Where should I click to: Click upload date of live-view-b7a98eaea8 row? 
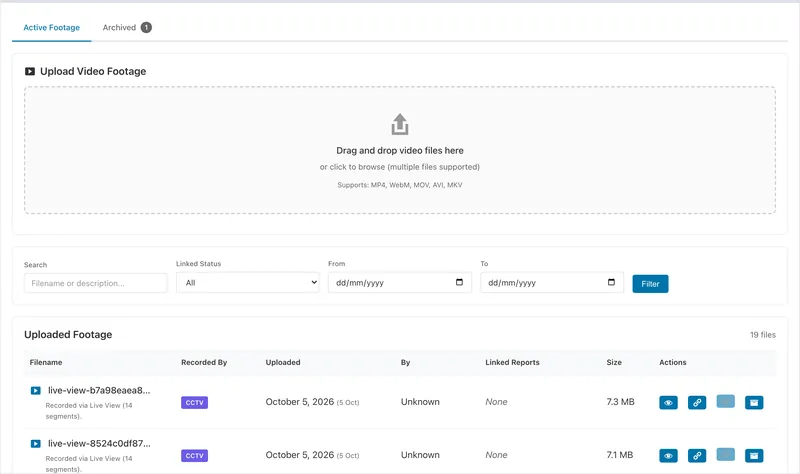pos(312,402)
